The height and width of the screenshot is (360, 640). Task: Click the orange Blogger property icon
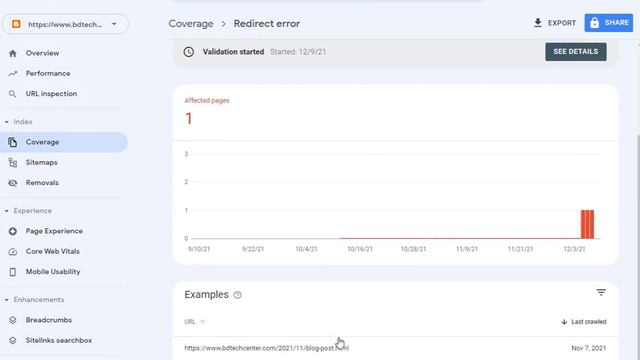coord(16,24)
